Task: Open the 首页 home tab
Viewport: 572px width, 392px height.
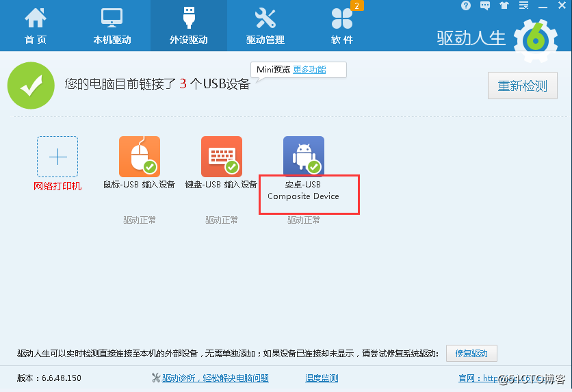Action: point(36,26)
